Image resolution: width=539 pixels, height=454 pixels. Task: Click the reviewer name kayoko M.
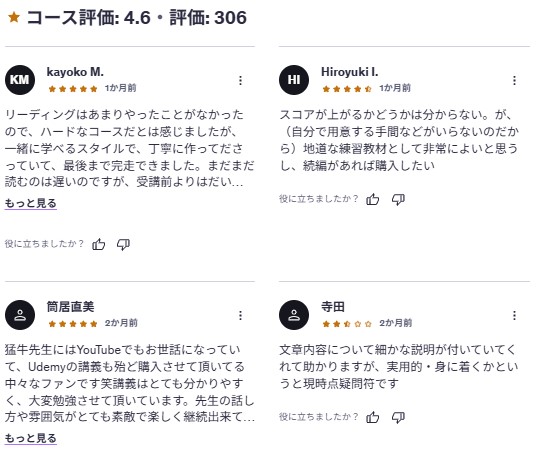pos(75,72)
